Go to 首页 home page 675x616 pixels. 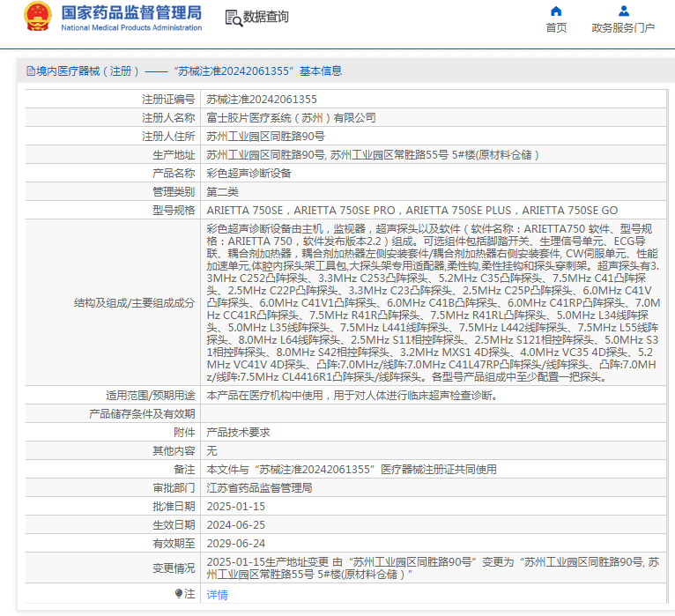[556, 27]
